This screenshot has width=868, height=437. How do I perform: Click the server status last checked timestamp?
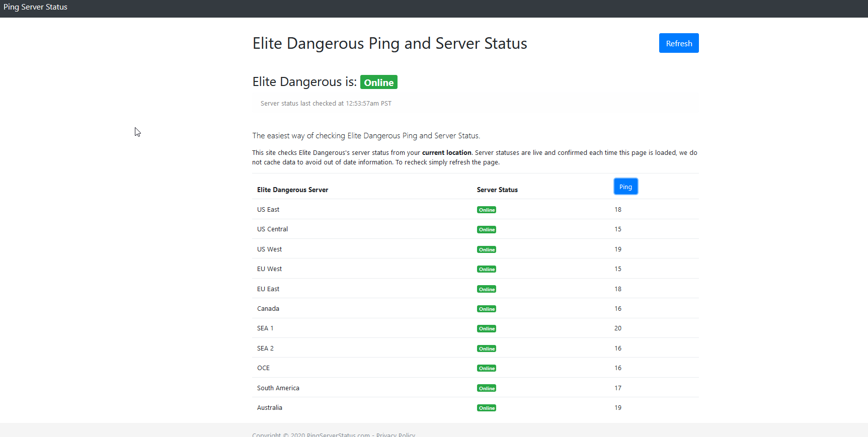(326, 104)
